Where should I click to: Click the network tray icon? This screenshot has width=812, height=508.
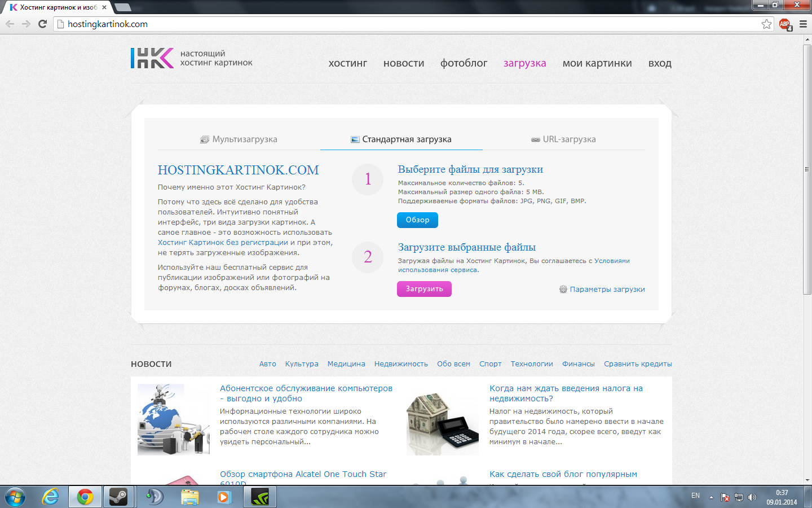(739, 497)
